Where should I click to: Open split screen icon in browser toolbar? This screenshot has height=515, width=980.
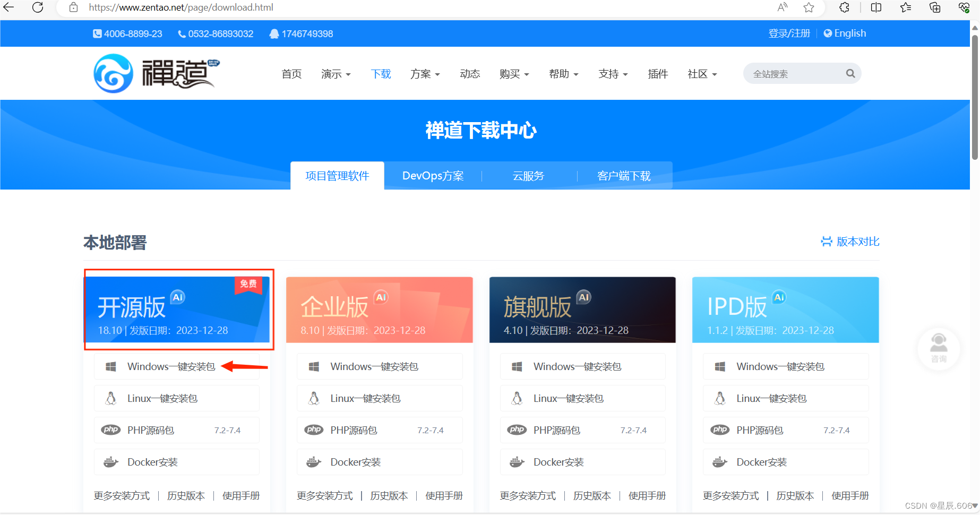[876, 7]
